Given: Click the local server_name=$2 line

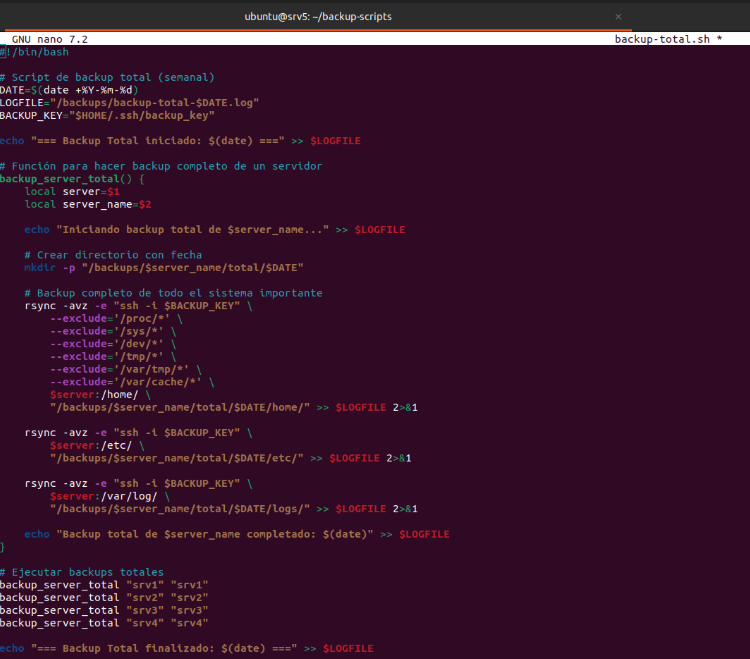Looking at the screenshot, I should point(88,204).
